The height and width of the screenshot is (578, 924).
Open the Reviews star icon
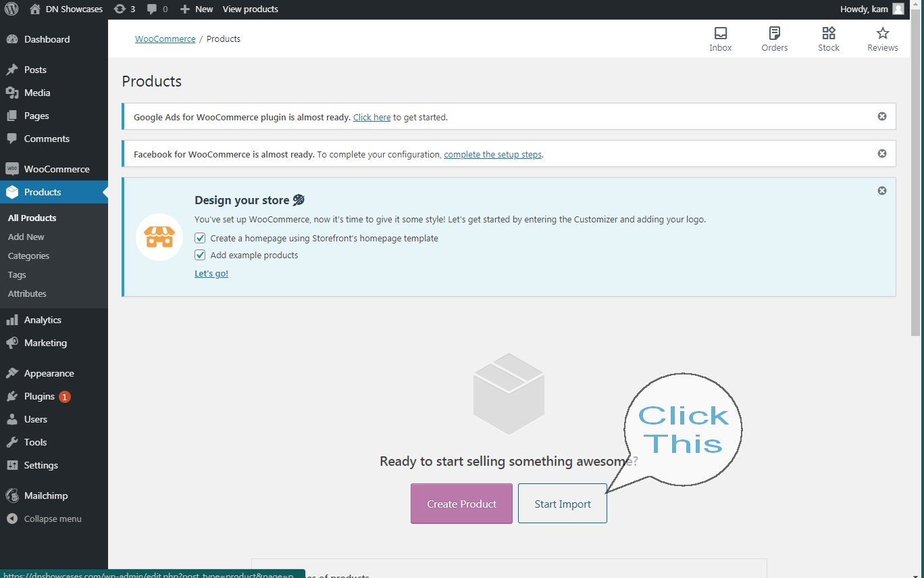pos(883,39)
